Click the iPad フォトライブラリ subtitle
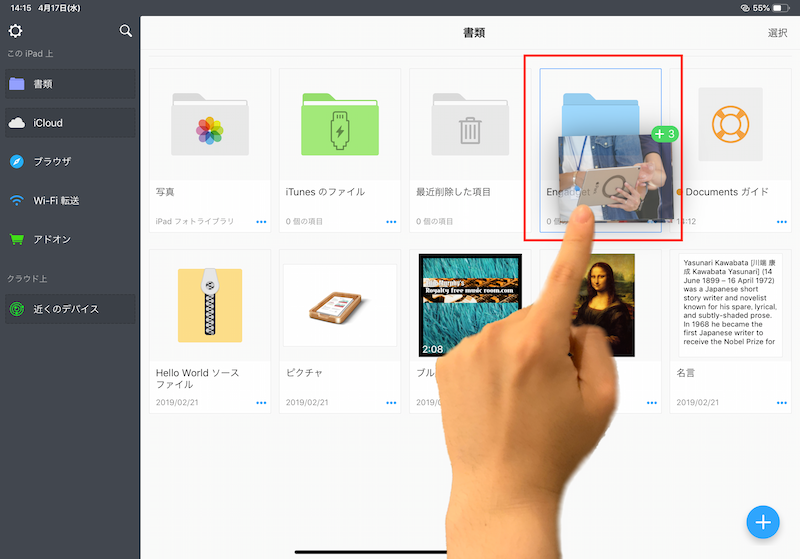 [194, 221]
